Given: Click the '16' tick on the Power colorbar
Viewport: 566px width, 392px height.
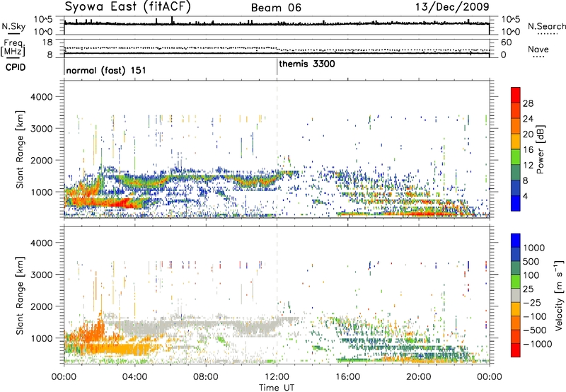Looking at the screenshot, I should [x=528, y=150].
